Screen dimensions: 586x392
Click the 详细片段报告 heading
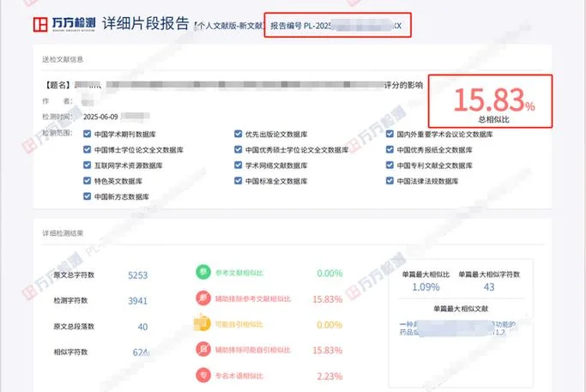[x=145, y=23]
